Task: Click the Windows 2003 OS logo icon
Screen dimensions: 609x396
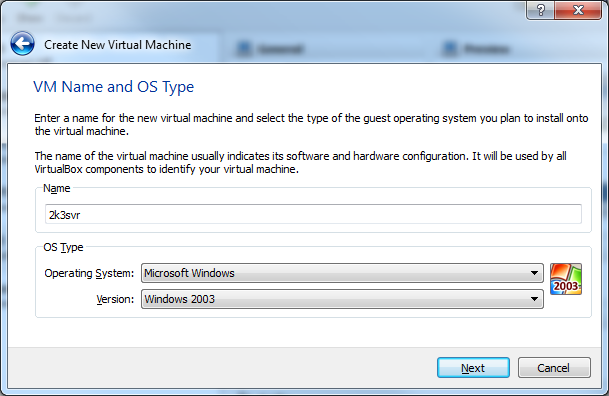Action: pos(566,279)
